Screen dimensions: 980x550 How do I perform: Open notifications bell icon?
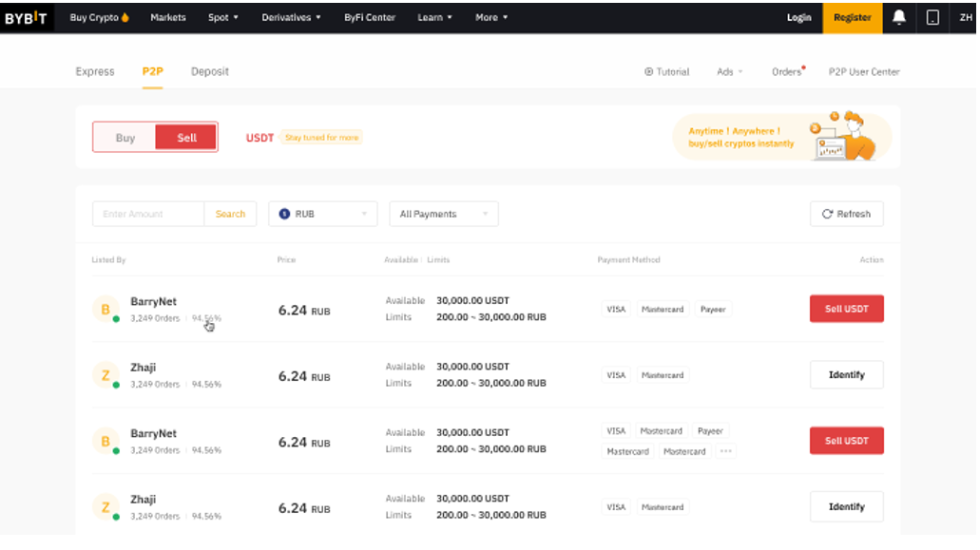898,17
